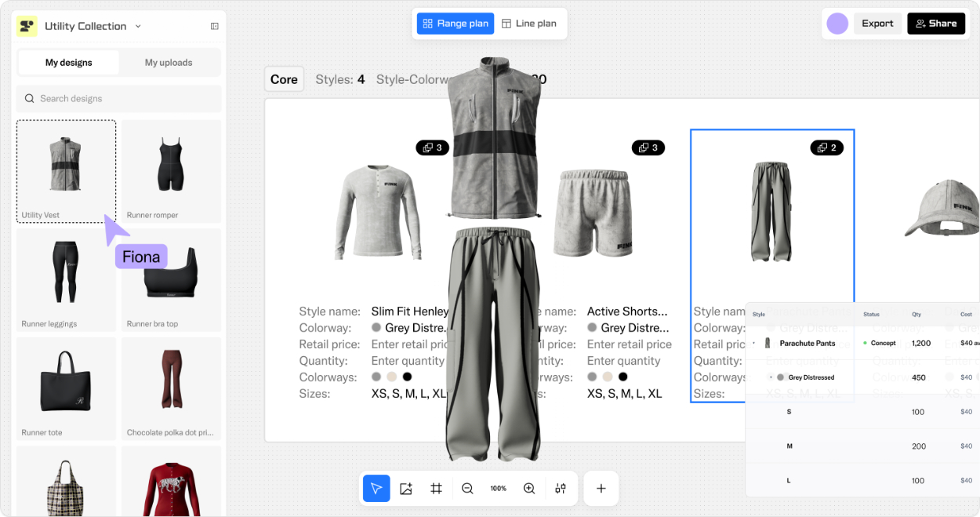Click the Active Shorts style name
980x517 pixels.
(627, 311)
